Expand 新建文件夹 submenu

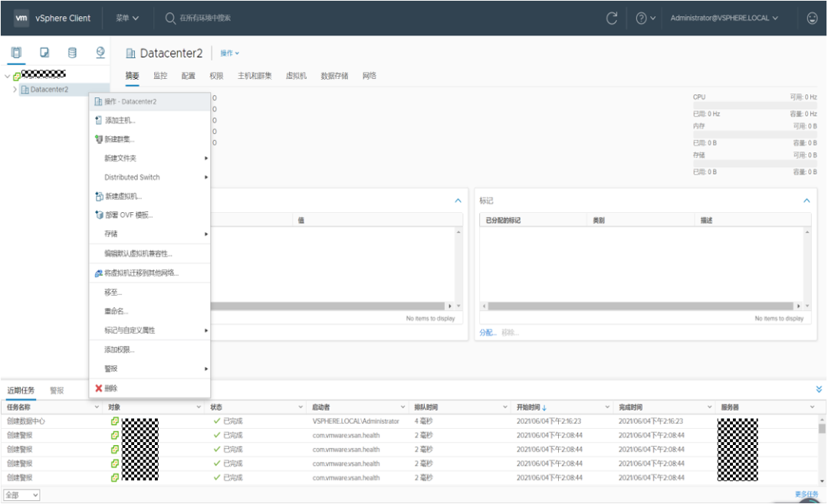[150, 159]
